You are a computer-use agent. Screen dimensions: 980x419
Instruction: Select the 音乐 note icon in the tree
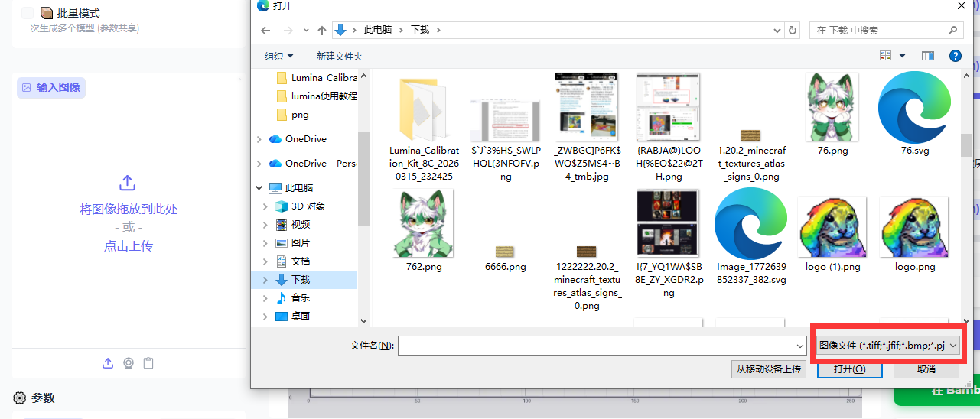[x=282, y=298]
